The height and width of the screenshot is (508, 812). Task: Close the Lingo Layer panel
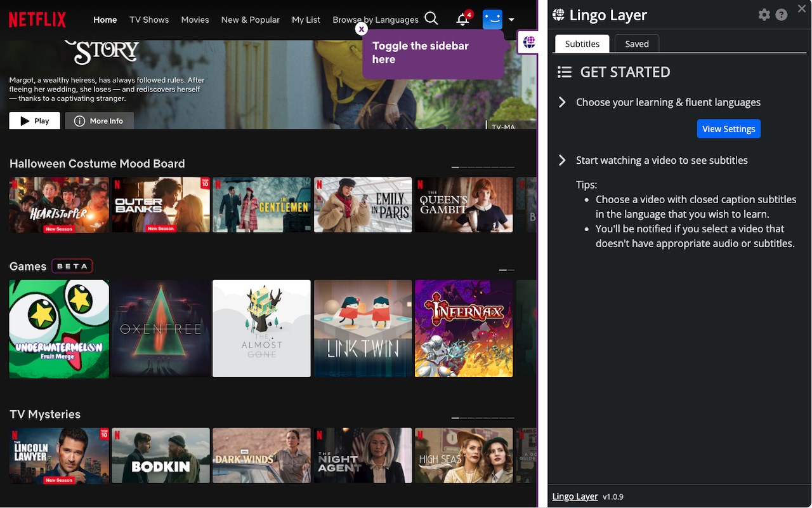(x=802, y=8)
